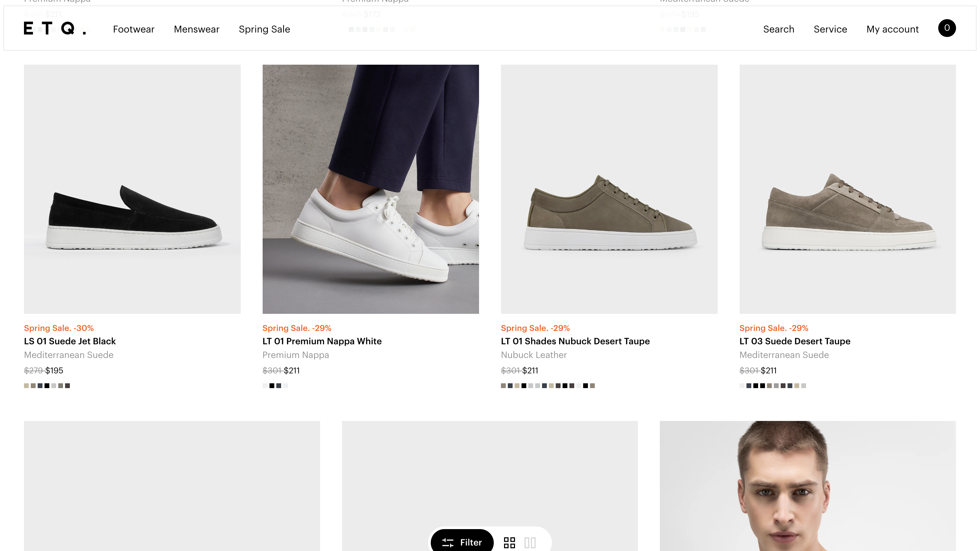Pick the light grey swatch under LS 01 Suede
This screenshot has height=551, width=980.
point(54,386)
